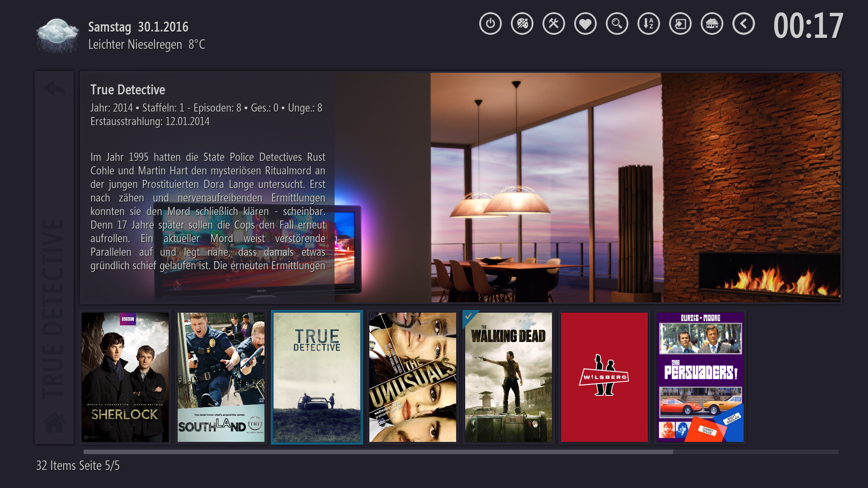The width and height of the screenshot is (868, 488).
Task: Click the True Detective title heading
Action: tap(128, 89)
